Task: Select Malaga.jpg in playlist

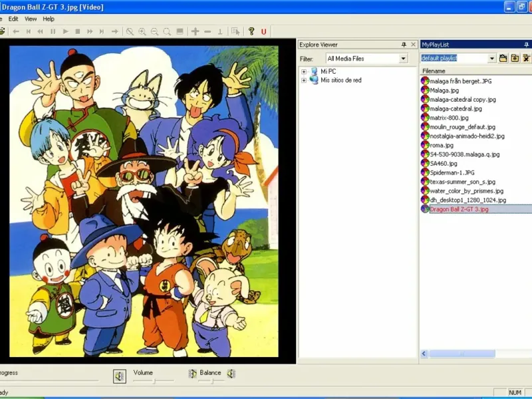Action: 444,90
